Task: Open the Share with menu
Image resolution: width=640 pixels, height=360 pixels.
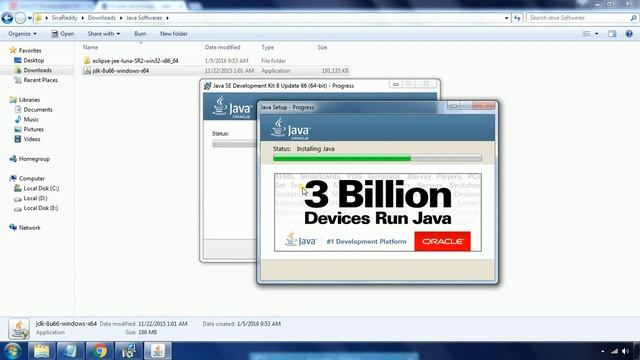Action: tap(104, 34)
